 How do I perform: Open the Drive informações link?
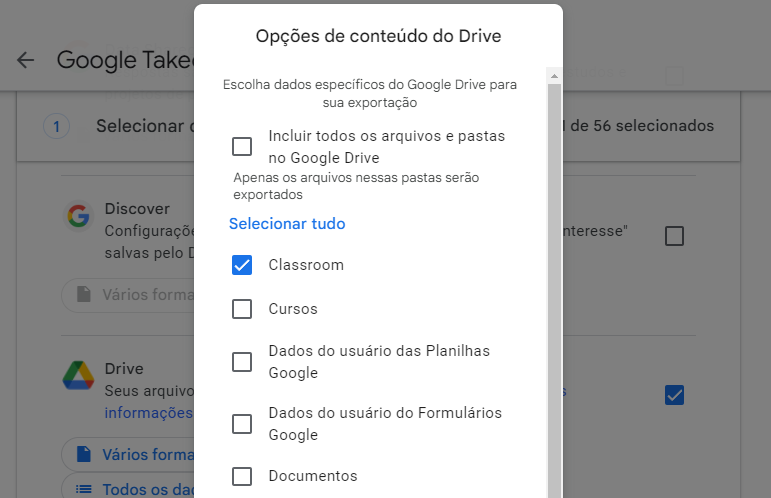coord(148,412)
